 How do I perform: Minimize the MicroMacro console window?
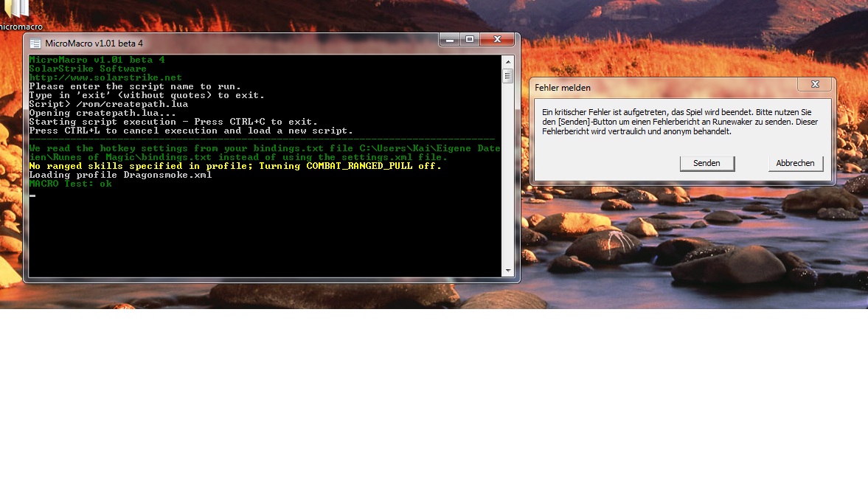(x=449, y=40)
